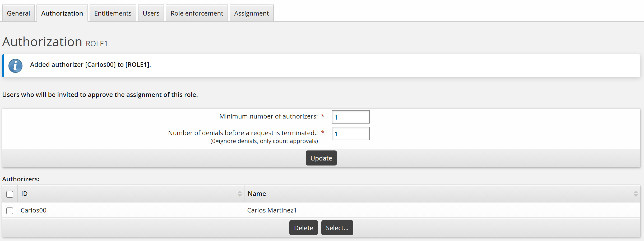Click the blue info icon in notification
644x241 pixels.
(x=15, y=66)
